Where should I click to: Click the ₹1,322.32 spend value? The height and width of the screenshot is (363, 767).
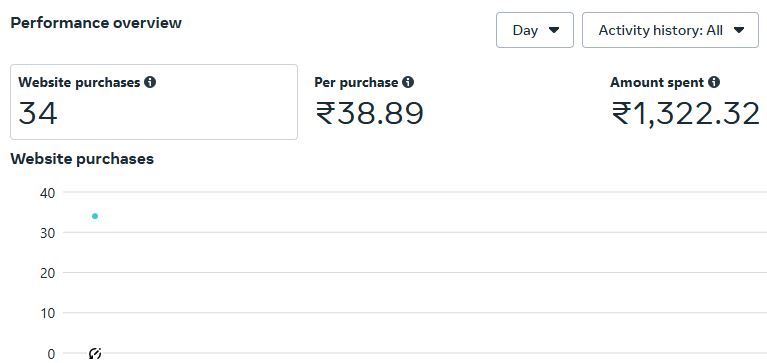(685, 113)
